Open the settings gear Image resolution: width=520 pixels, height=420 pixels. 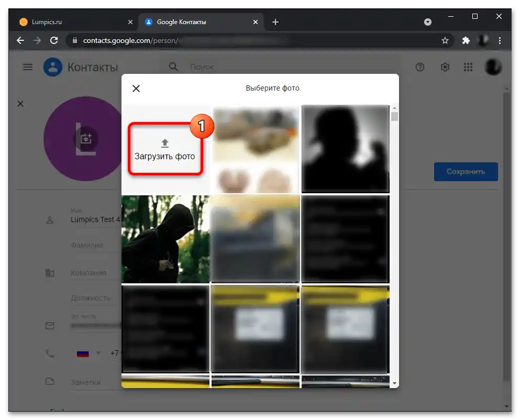(445, 67)
